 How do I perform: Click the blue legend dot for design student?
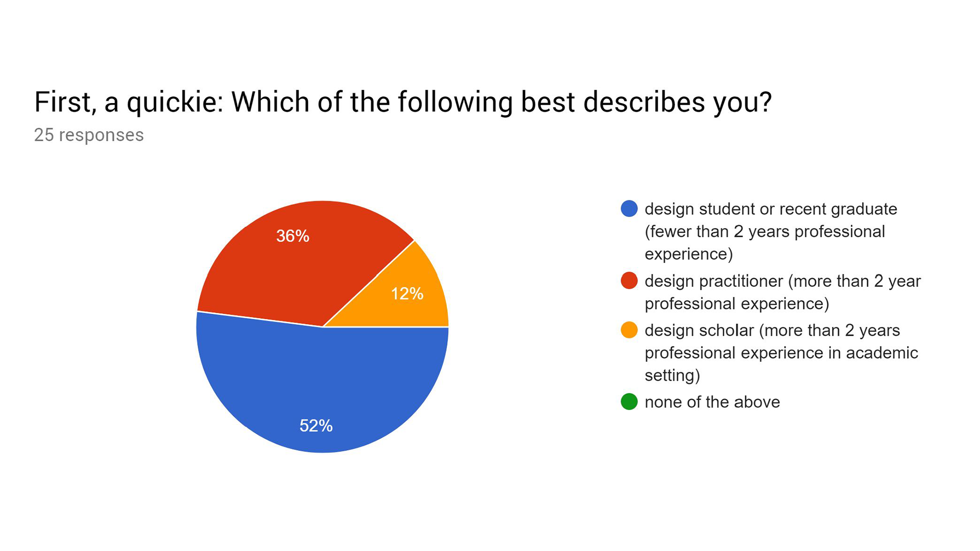tap(629, 209)
